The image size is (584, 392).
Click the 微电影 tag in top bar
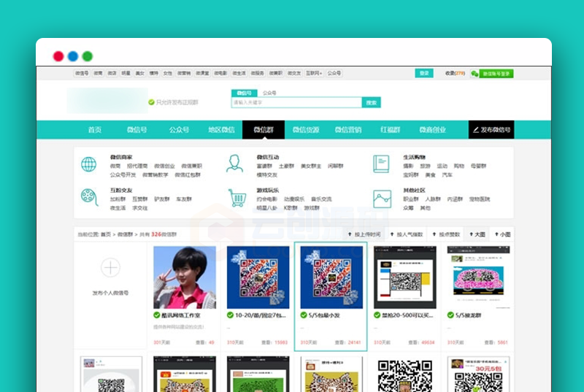pos(220,73)
